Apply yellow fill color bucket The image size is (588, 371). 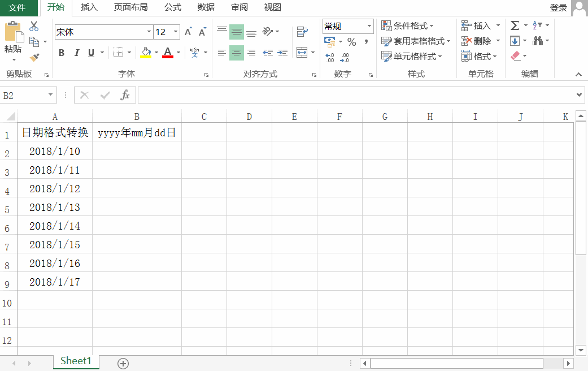[x=146, y=53]
